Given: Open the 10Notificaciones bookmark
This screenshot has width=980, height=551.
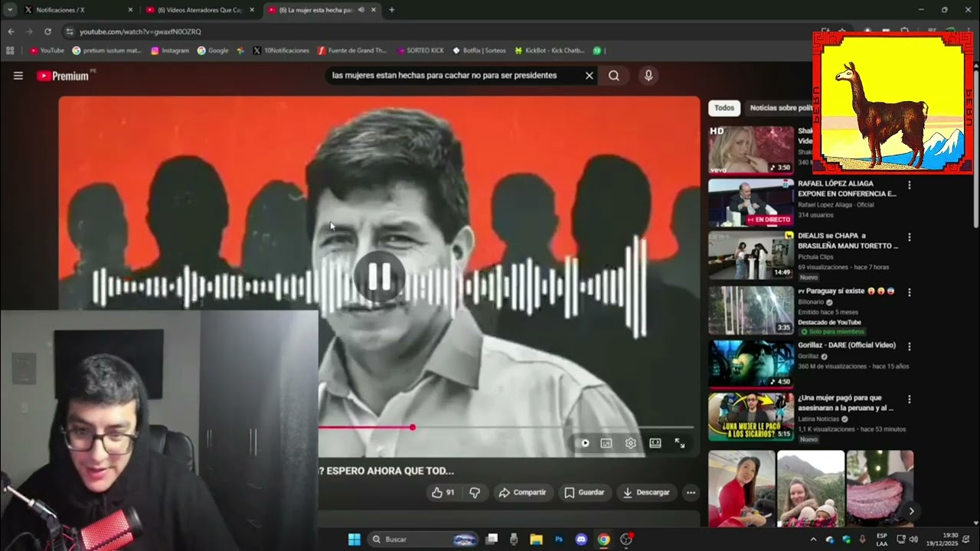Looking at the screenshot, I should 281,51.
